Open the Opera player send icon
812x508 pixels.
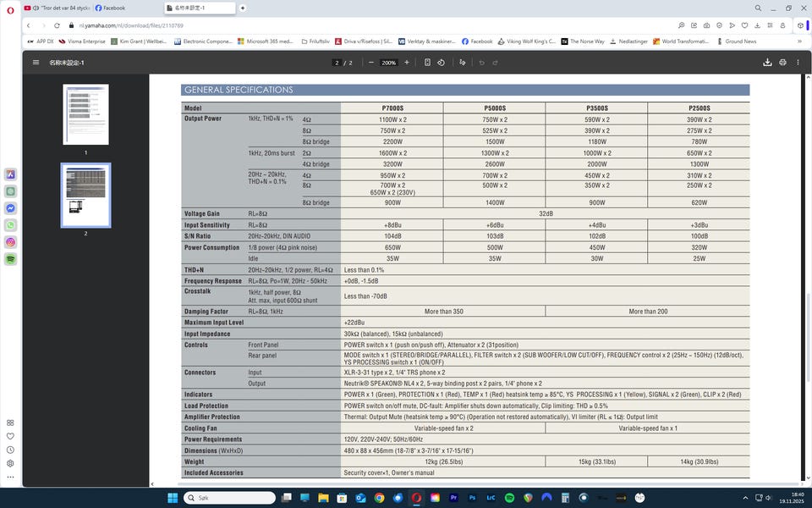(732, 25)
